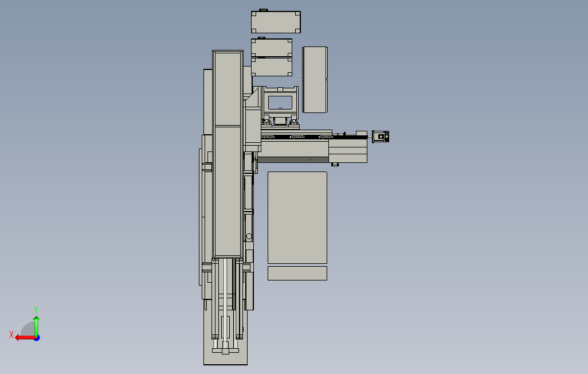
Task: Select the small motor connector at far right
Action: coord(381,137)
